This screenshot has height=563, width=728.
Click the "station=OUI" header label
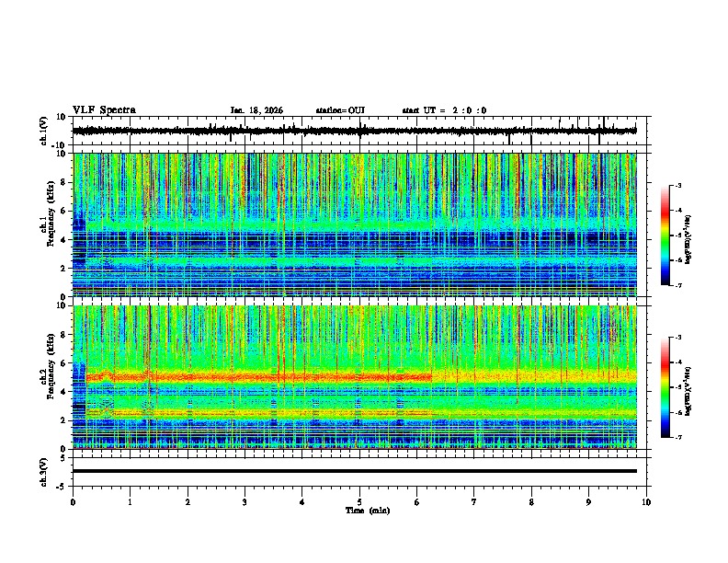point(340,110)
